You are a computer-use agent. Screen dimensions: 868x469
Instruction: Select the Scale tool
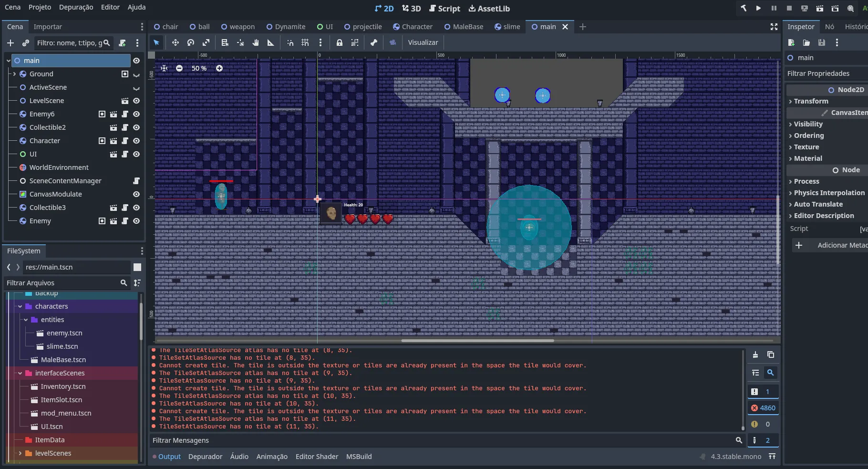pos(206,42)
